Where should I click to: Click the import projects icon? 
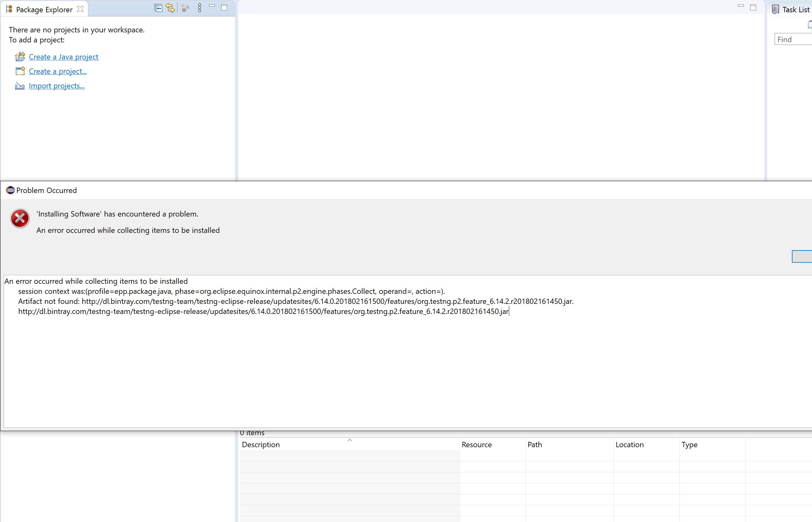20,86
